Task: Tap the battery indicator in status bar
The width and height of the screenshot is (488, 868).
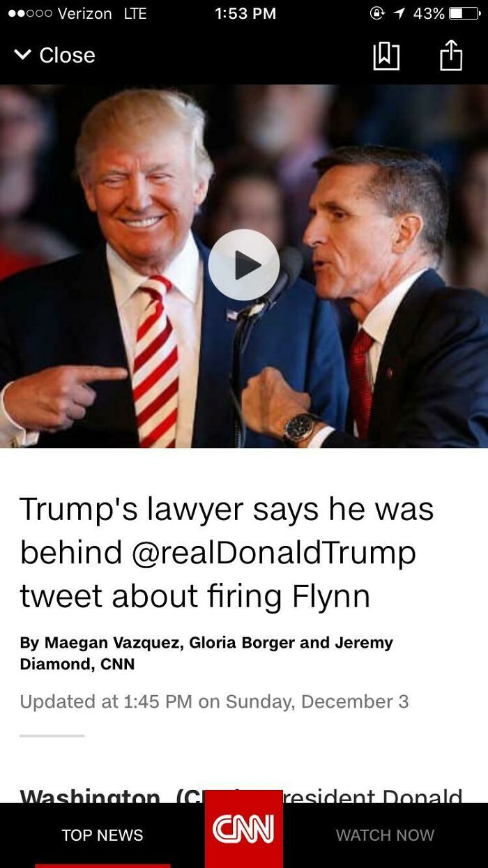Action: pyautogui.click(x=464, y=13)
